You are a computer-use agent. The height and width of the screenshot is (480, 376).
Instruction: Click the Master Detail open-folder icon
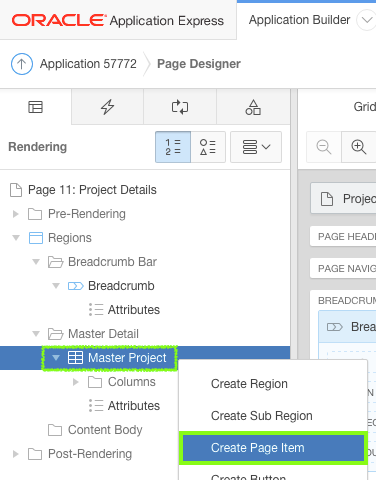(55, 334)
